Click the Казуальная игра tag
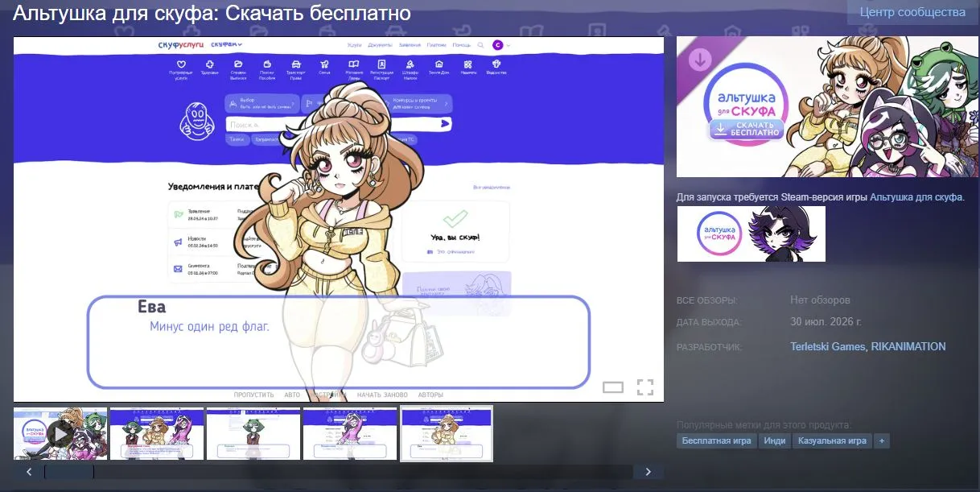980x492 pixels. click(x=832, y=441)
